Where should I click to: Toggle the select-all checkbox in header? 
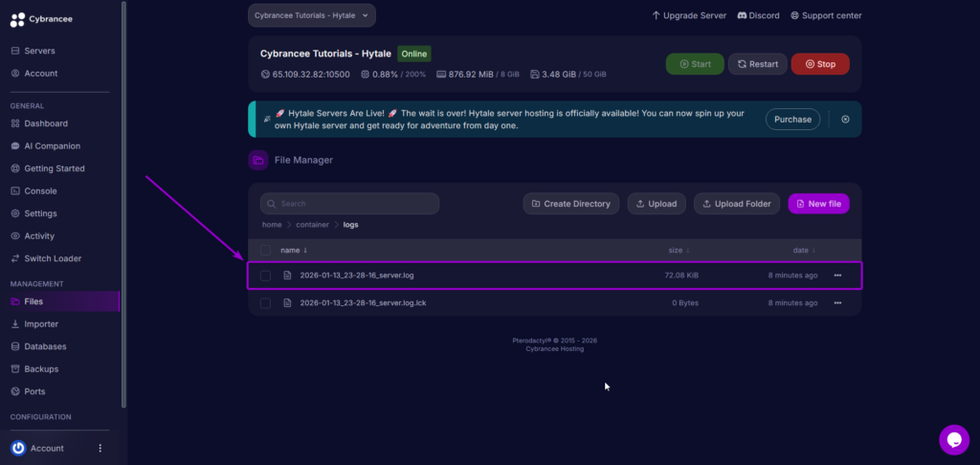pos(266,250)
